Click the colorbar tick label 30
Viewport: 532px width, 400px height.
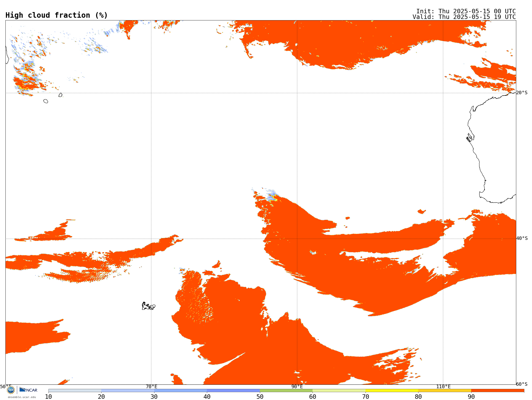(154, 397)
